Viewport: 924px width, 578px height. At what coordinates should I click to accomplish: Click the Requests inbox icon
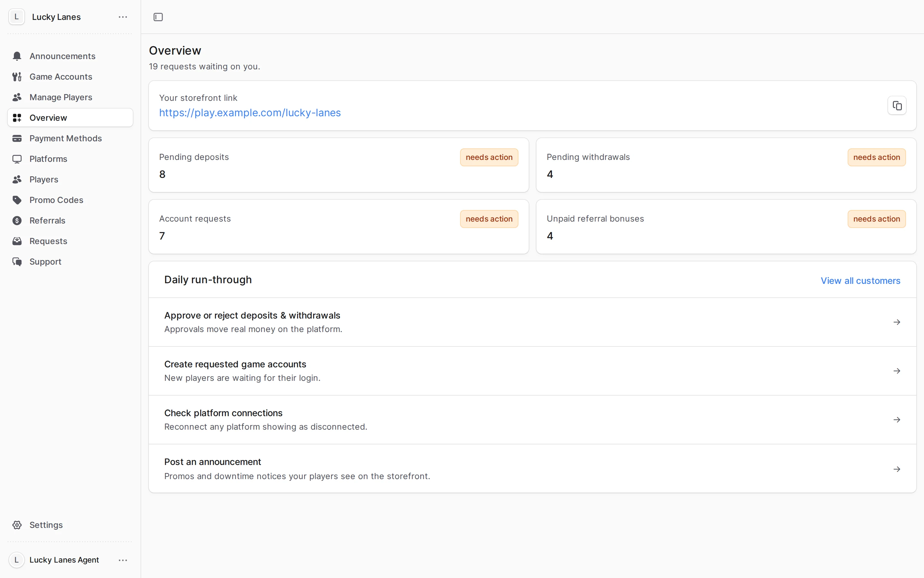coord(17,241)
